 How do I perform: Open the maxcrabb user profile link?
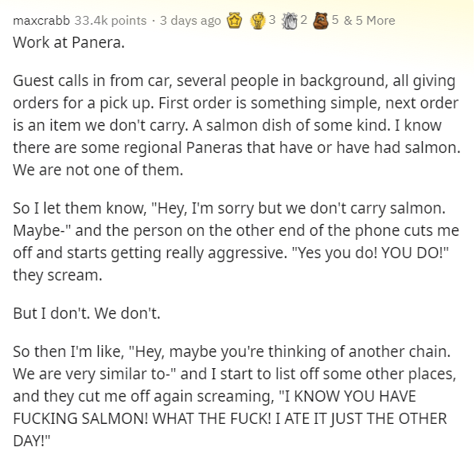pos(41,21)
